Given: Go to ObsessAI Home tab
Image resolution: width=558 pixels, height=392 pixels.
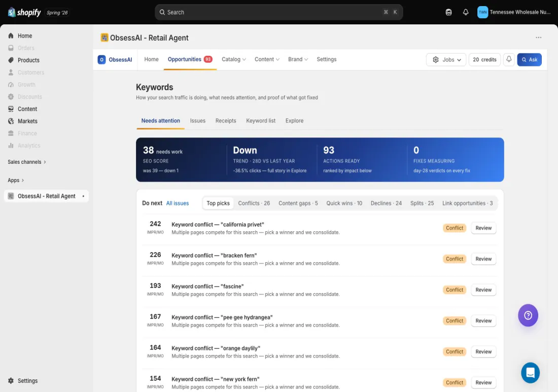Looking at the screenshot, I should 151,59.
